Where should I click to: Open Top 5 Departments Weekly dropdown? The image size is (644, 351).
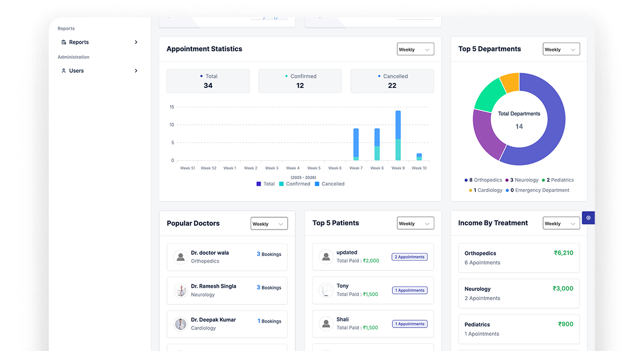coord(561,49)
